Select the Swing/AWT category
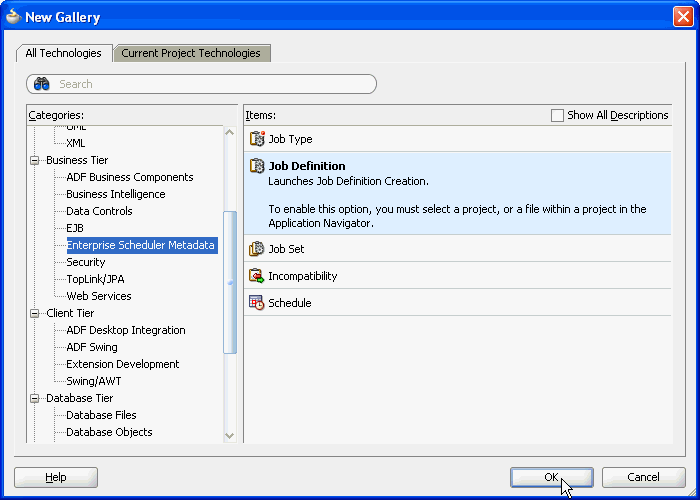Screen dimensions: 700x500 [x=94, y=381]
